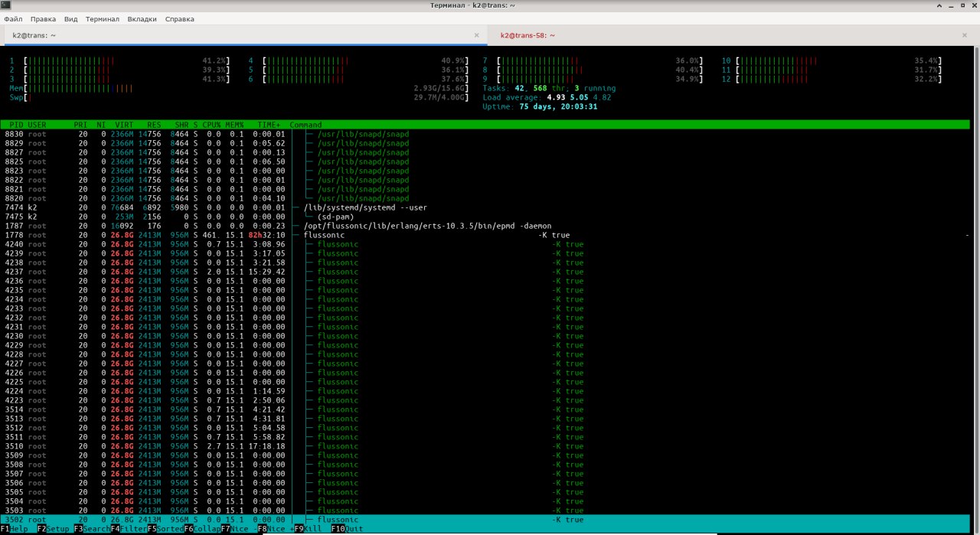Open the Справка menu
Screen dimensions: 980x535
179,18
